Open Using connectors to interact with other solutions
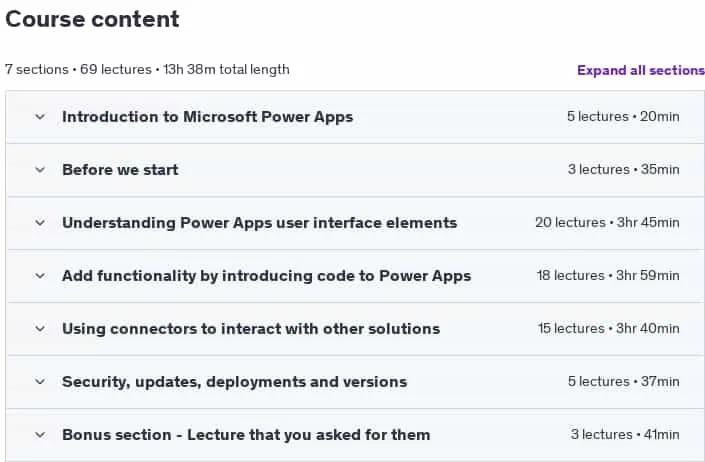 click(251, 329)
